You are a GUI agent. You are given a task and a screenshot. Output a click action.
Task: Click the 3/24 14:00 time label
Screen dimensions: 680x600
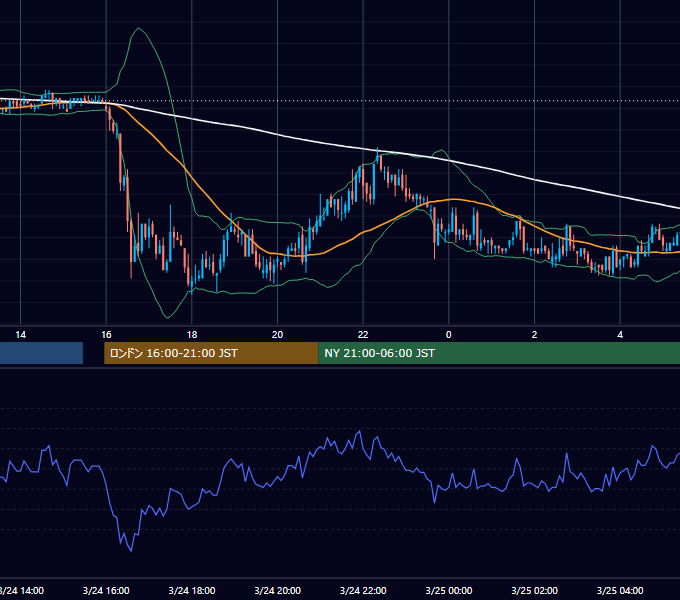click(x=22, y=590)
